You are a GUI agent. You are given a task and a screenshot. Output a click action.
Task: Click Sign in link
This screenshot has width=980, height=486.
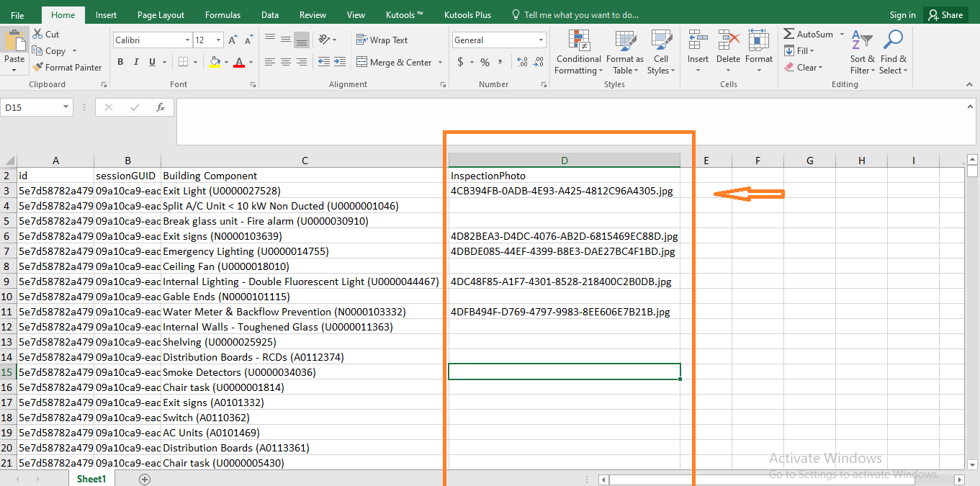click(x=902, y=15)
